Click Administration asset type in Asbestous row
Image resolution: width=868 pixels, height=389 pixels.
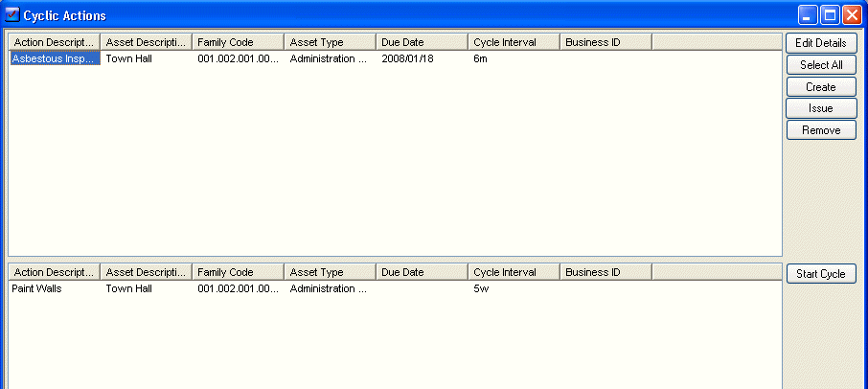coord(329,58)
